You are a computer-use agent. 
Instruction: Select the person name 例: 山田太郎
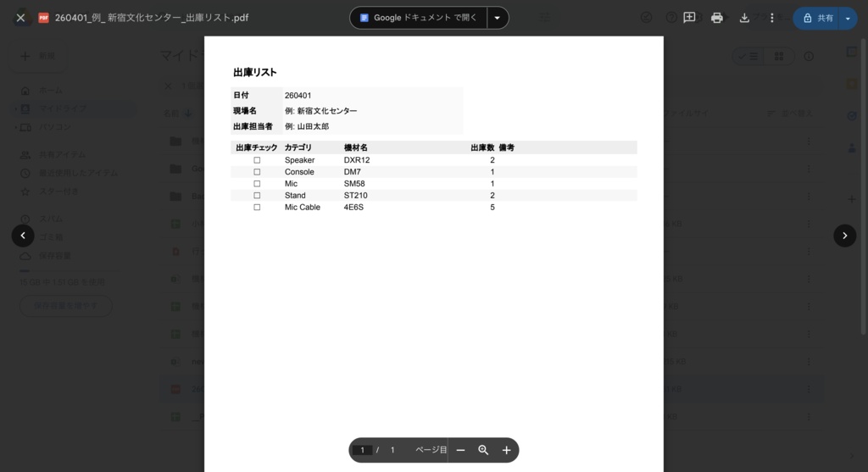pyautogui.click(x=307, y=126)
